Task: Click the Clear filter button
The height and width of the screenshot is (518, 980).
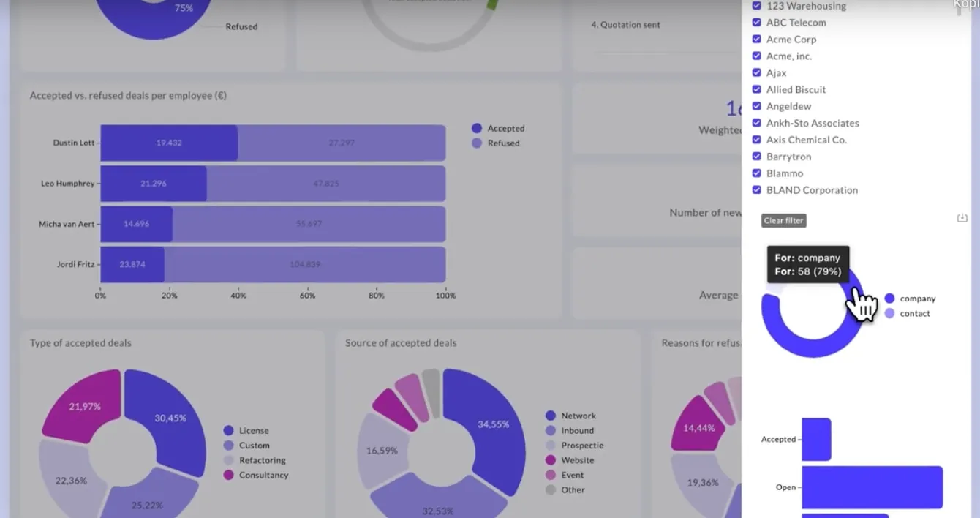Action: 784,220
